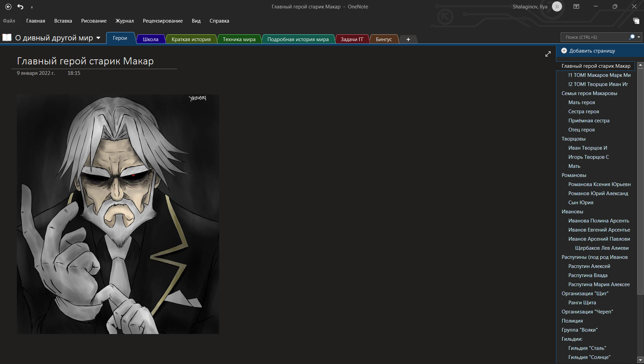Switch to the Школа section tab
Viewport: 644px width, 364px height.
[150, 39]
